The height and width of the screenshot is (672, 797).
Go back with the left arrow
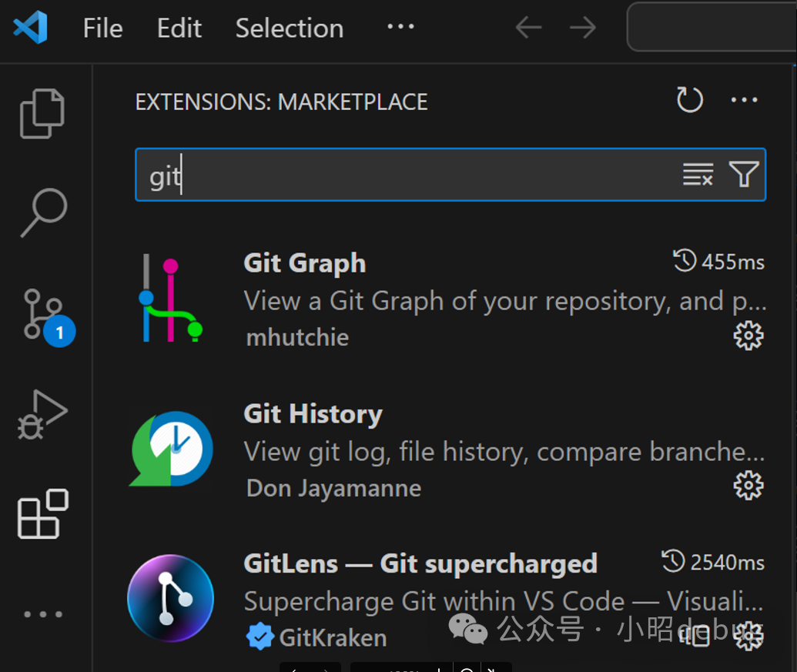528,28
